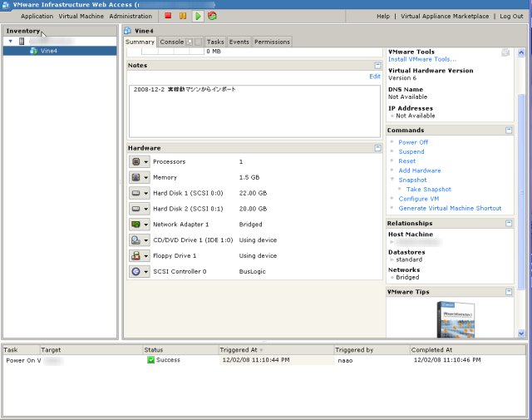The image size is (532, 420).
Task: Click the CD/DVD Drive 1 icon
Action: coord(135,240)
